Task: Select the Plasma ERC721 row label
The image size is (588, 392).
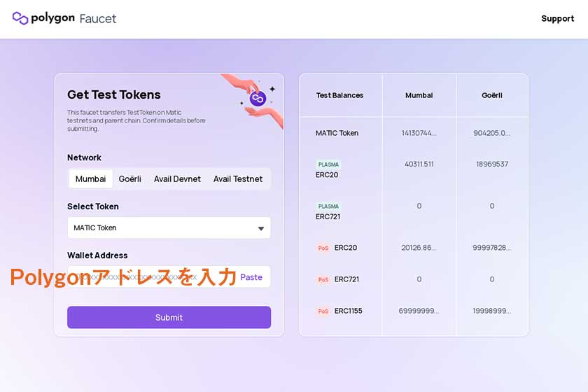Action: tap(328, 216)
